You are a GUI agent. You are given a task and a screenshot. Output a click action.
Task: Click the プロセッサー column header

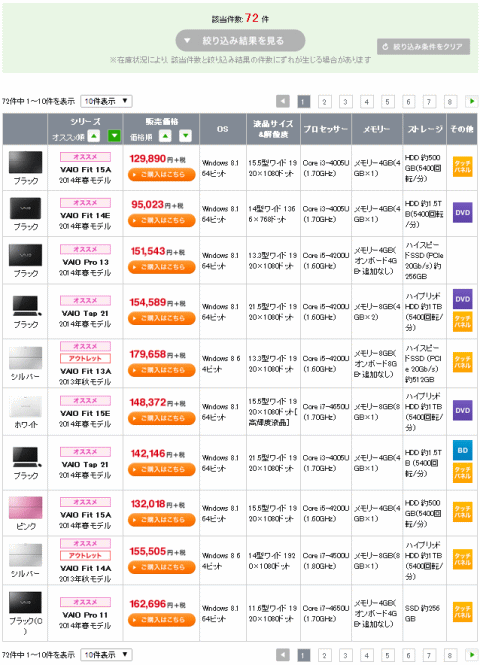(326, 129)
